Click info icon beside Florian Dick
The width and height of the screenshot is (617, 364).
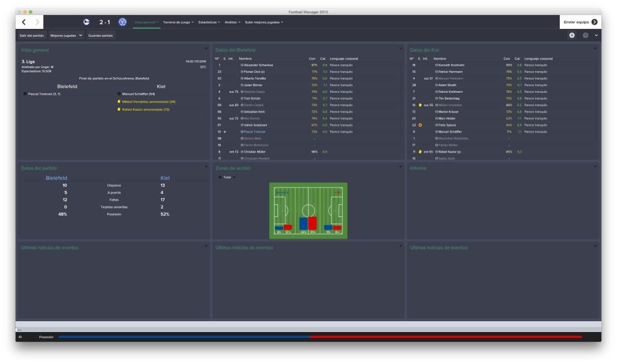tap(242, 72)
